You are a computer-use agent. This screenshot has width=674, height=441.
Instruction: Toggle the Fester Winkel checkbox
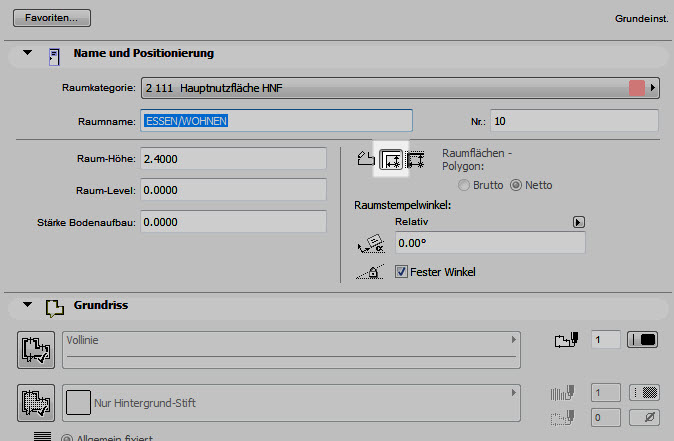coord(401,272)
